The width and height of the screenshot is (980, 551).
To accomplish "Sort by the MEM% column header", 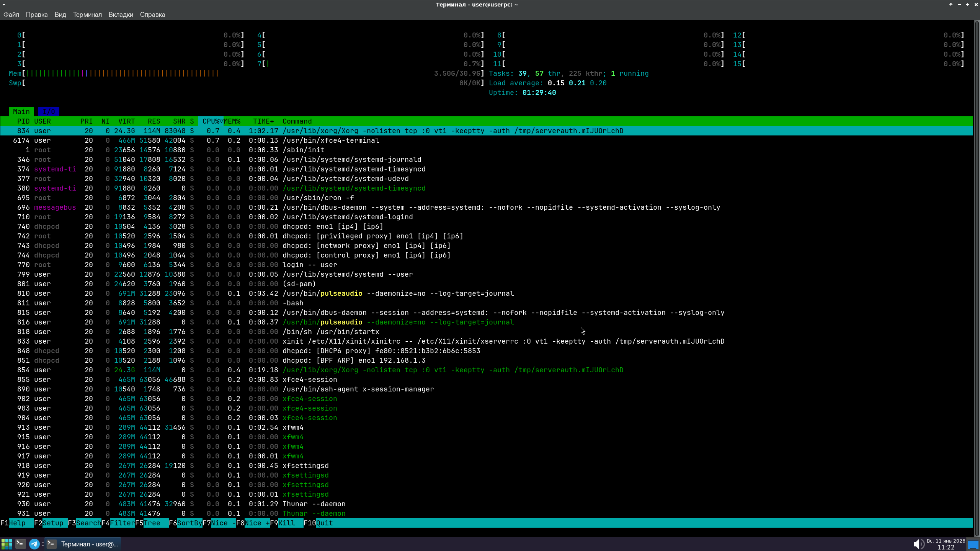I will [232, 121].
